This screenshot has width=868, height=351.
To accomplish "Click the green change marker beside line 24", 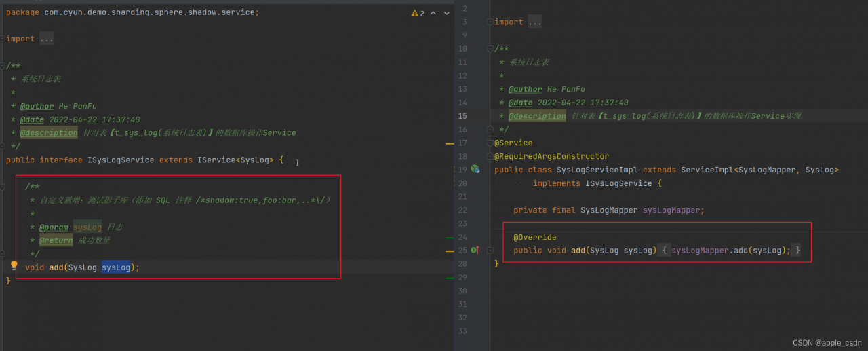I will 449,238.
